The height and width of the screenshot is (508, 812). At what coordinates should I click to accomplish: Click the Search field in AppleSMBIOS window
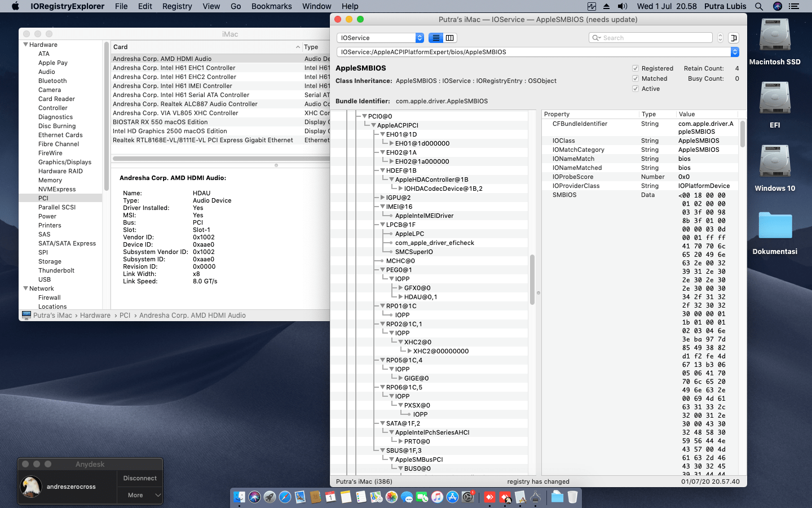650,37
